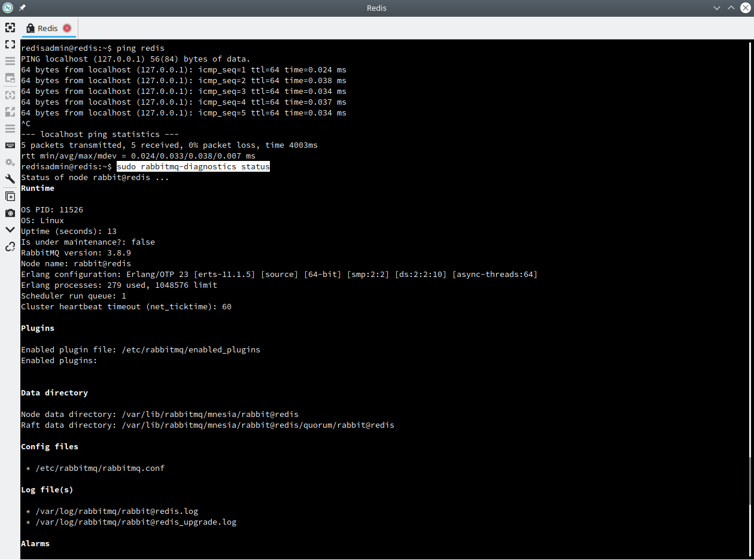Click '/etc/rabbitmq/rabbitmq.conf' path
The width and height of the screenshot is (754, 560).
100,468
